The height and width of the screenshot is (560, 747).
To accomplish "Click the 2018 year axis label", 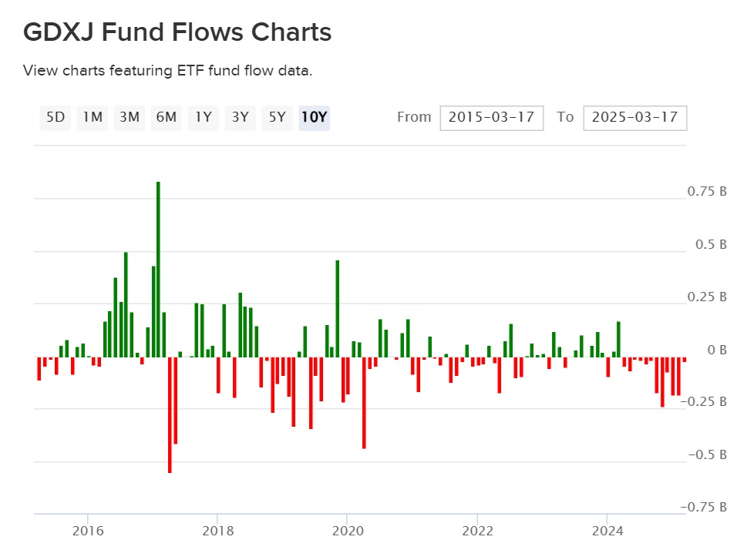I will coord(217,531).
